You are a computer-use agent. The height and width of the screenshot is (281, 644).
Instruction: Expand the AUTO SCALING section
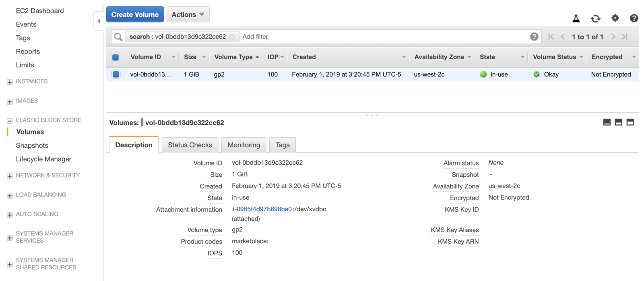click(10, 215)
